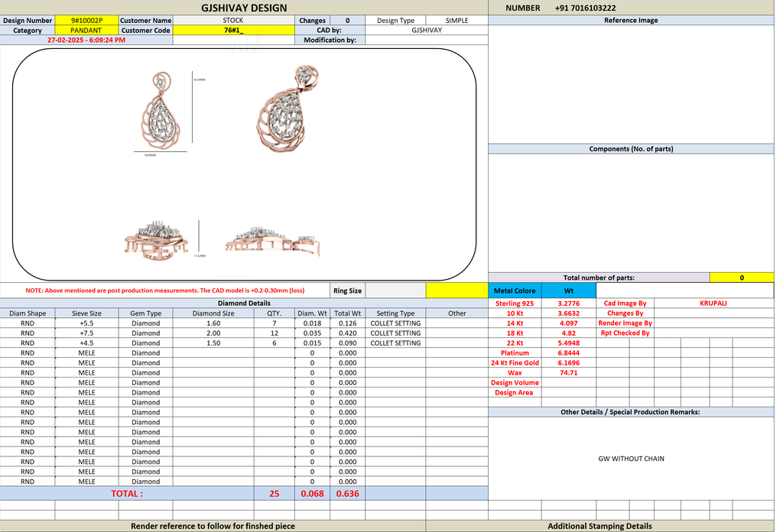
Task: Select the Additional Stamping Details header
Action: [x=599, y=526]
